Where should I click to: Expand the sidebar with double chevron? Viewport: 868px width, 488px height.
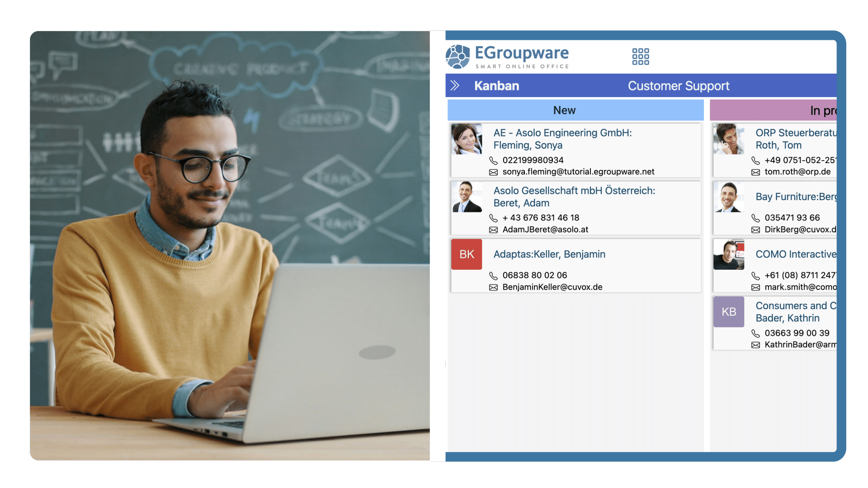tap(455, 85)
